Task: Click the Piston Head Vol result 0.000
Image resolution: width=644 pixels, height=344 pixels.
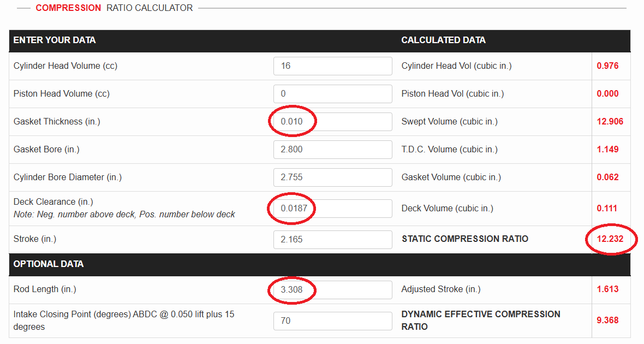Action: 607,94
